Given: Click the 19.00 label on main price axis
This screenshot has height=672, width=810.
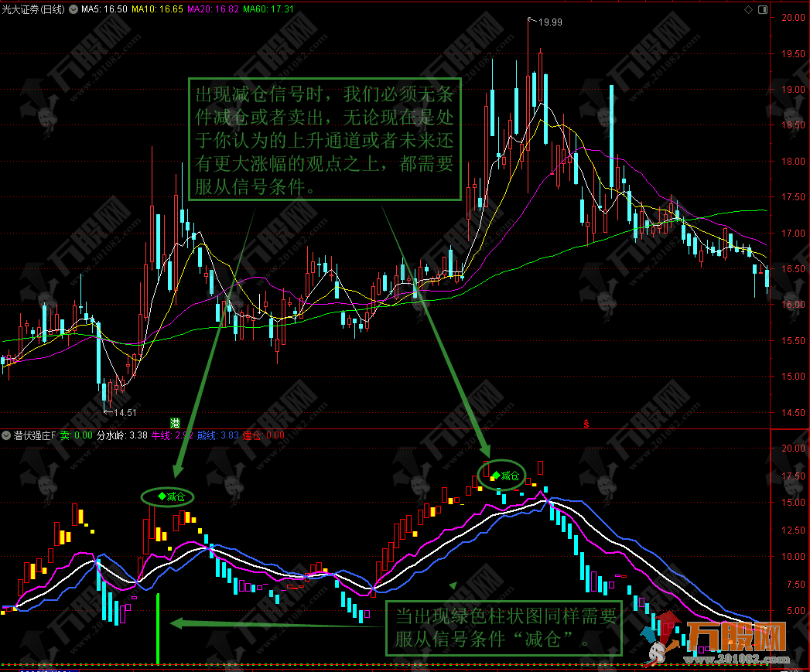Looking at the screenshot, I should click(x=793, y=90).
